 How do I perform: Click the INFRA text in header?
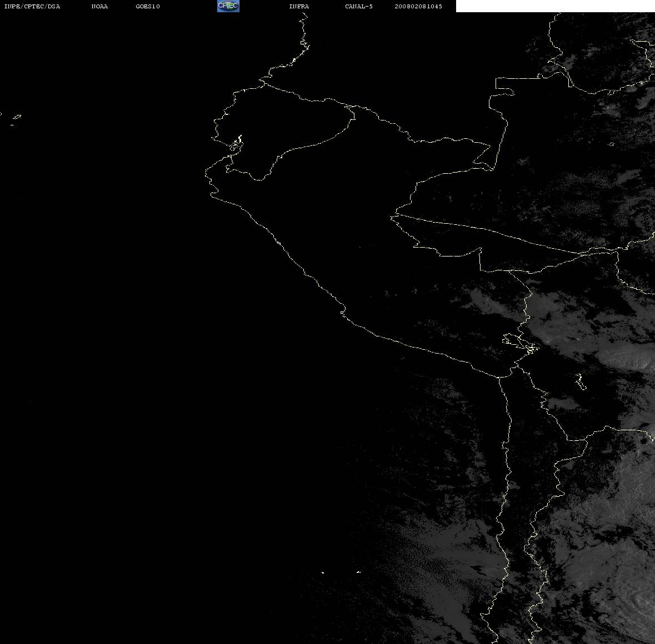point(299,6)
